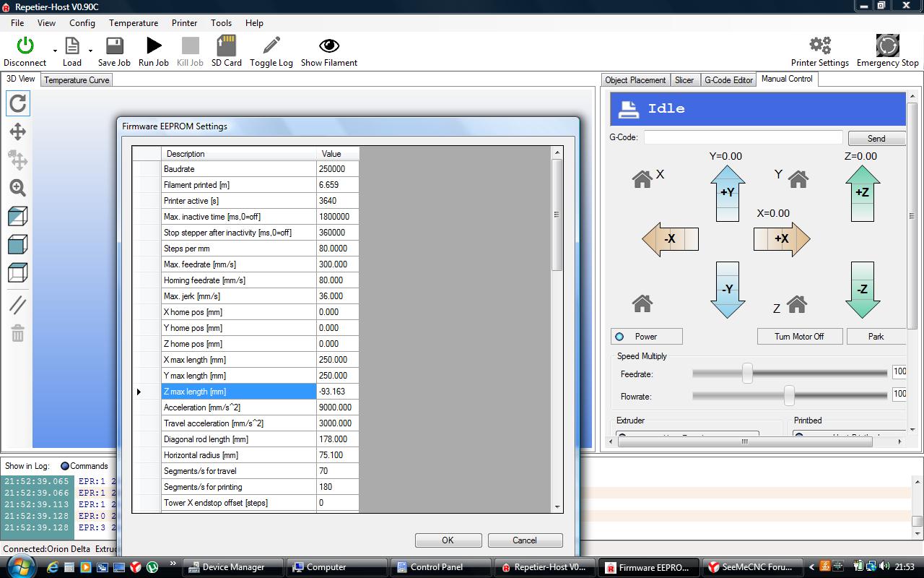
Task: Click the home X axis icon
Action: 642,178
